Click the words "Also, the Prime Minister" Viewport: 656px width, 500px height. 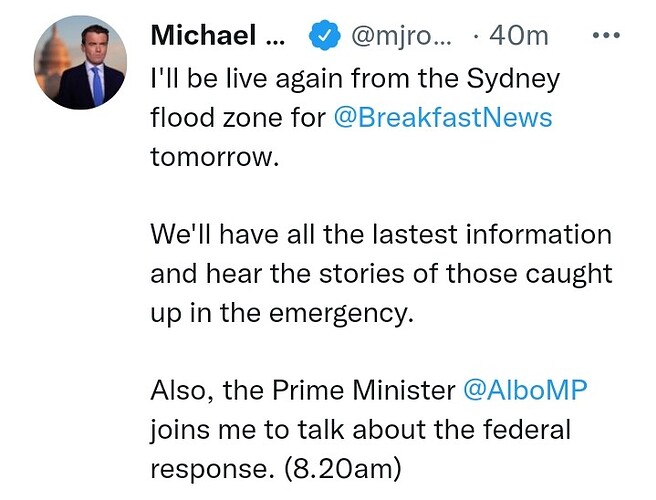point(302,390)
